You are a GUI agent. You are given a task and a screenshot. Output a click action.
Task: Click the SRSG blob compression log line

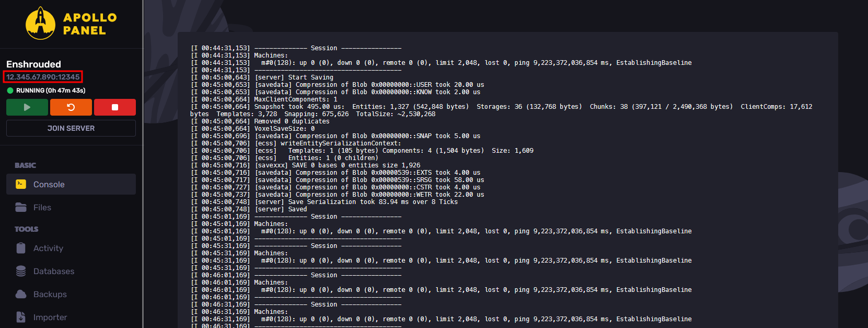pyautogui.click(x=338, y=180)
